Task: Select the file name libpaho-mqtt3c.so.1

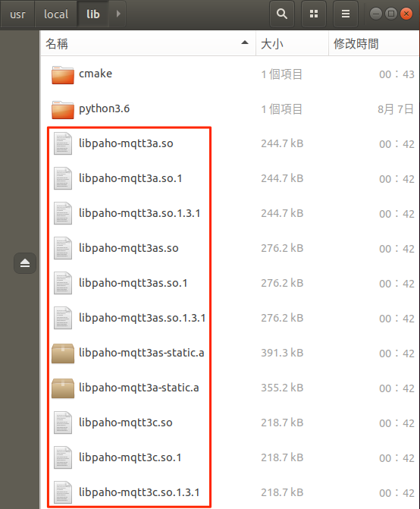Action: [130, 457]
